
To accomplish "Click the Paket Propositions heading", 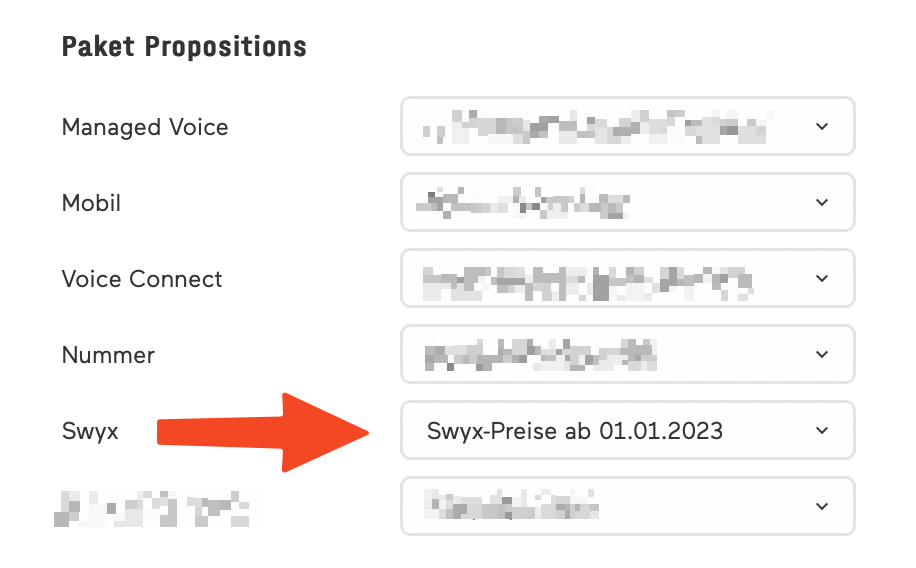I will click(x=184, y=47).
